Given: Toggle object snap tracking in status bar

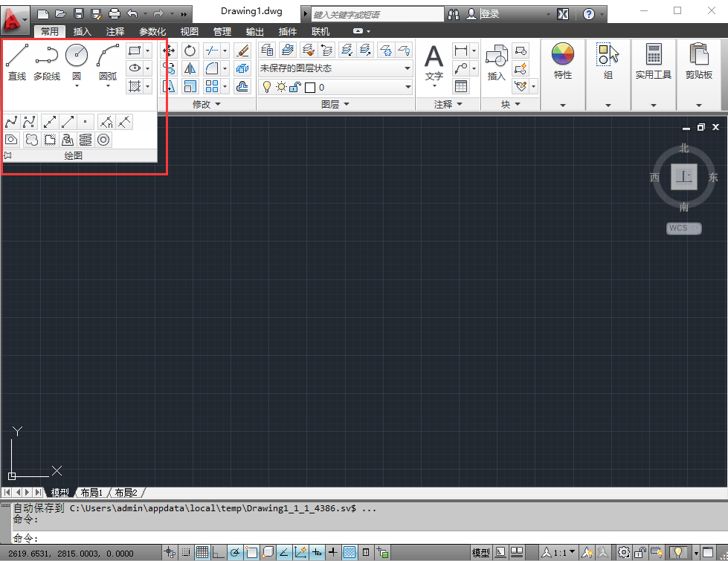Looking at the screenshot, I should 284,552.
